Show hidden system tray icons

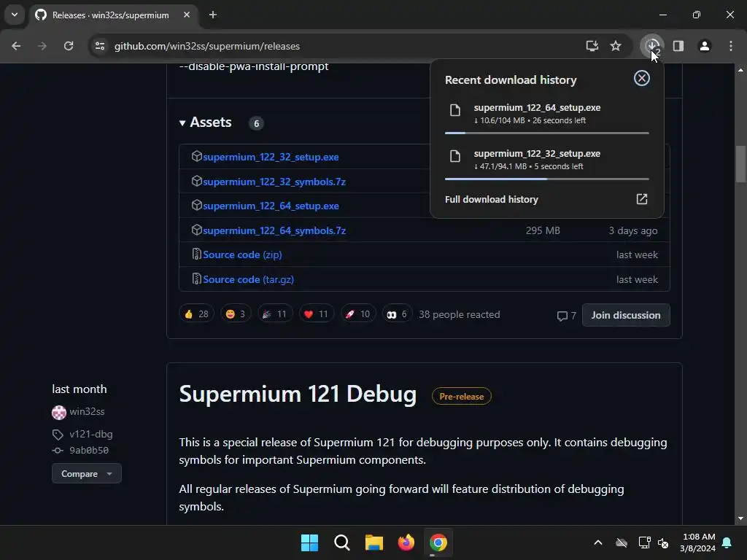[598, 542]
